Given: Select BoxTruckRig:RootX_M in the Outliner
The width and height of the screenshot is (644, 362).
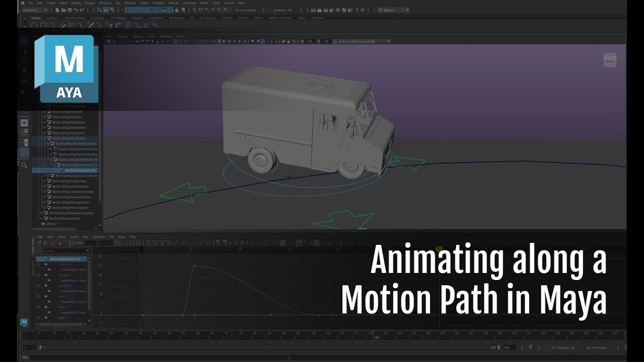Looking at the screenshot, I should (80, 170).
